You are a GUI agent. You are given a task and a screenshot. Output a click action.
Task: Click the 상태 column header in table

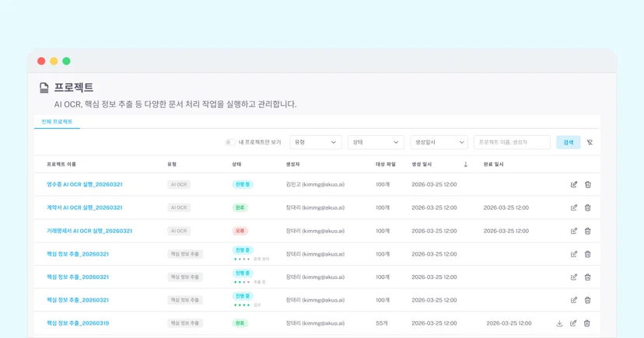[236, 164]
